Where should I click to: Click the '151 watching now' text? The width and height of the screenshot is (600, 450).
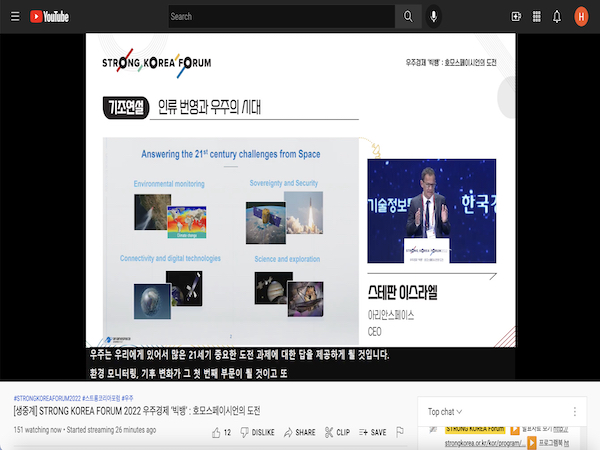37,430
